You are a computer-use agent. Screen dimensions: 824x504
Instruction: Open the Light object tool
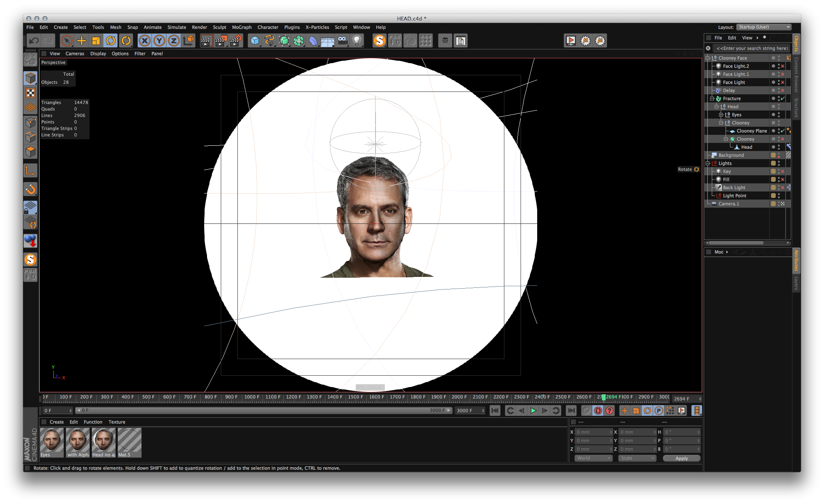tap(357, 40)
